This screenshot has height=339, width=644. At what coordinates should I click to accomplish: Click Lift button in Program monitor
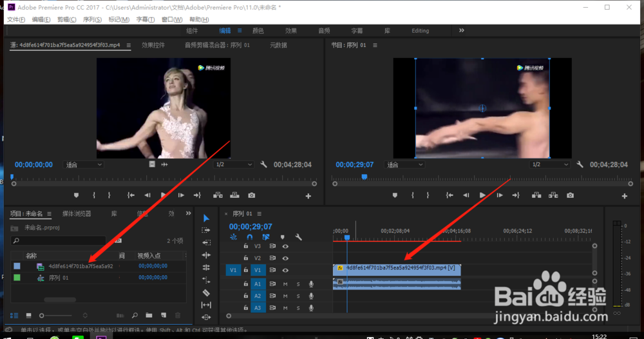point(536,195)
